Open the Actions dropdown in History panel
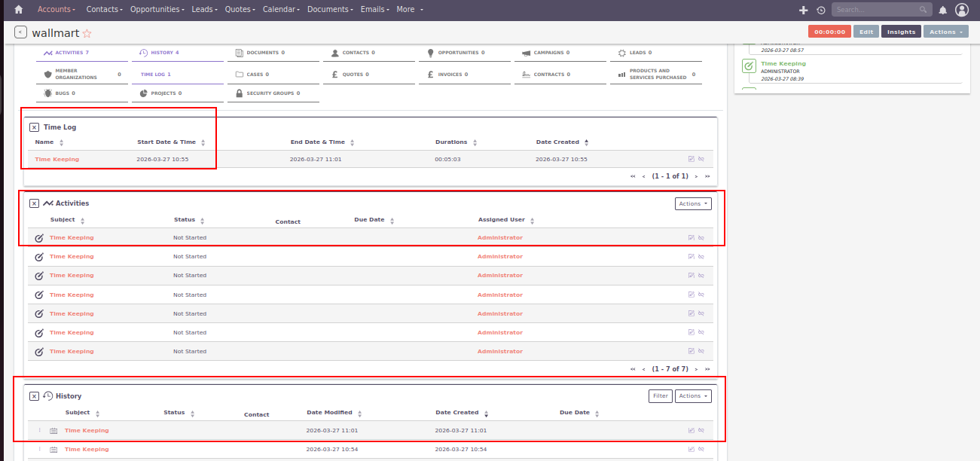 pyautogui.click(x=692, y=396)
